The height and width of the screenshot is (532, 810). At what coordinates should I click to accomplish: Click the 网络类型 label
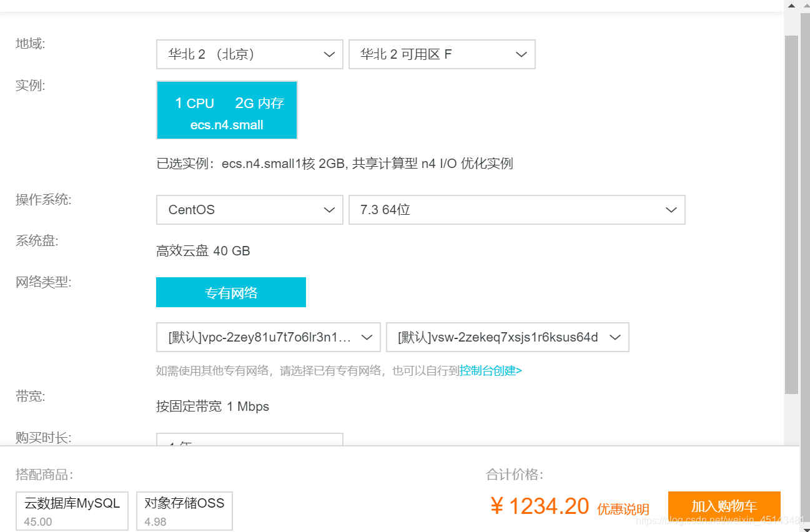click(x=43, y=282)
